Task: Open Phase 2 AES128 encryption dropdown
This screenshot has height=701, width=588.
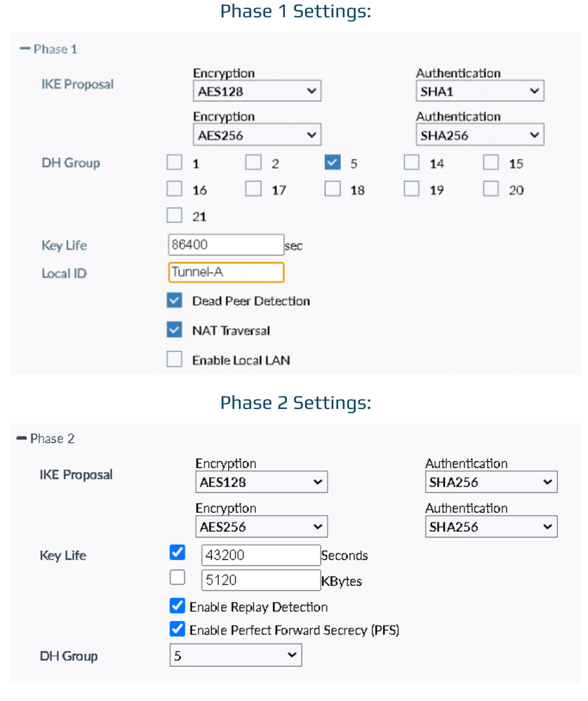Action: pyautogui.click(x=261, y=482)
